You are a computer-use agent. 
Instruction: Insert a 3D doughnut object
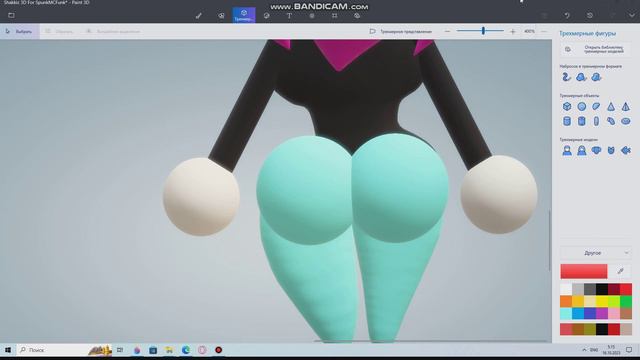(626, 121)
